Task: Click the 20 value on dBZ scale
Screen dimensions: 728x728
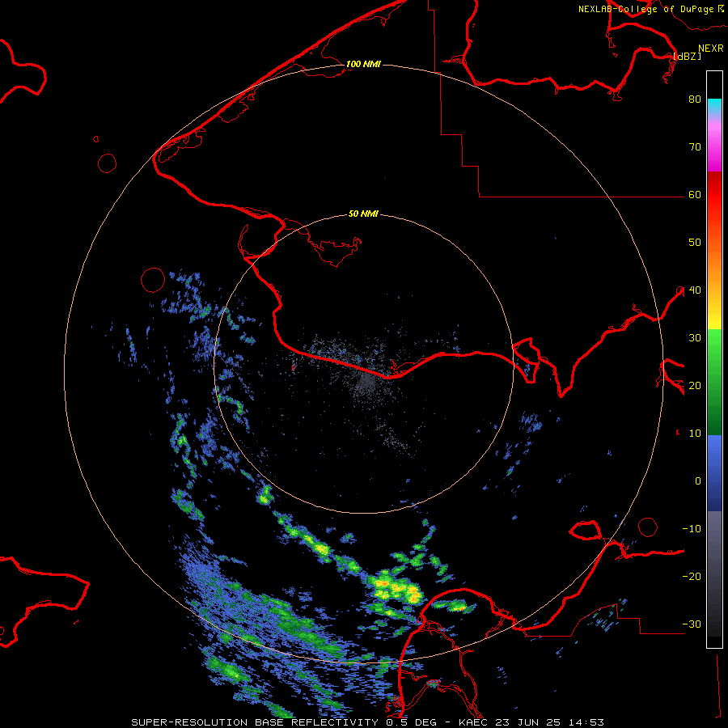Action: [x=695, y=386]
